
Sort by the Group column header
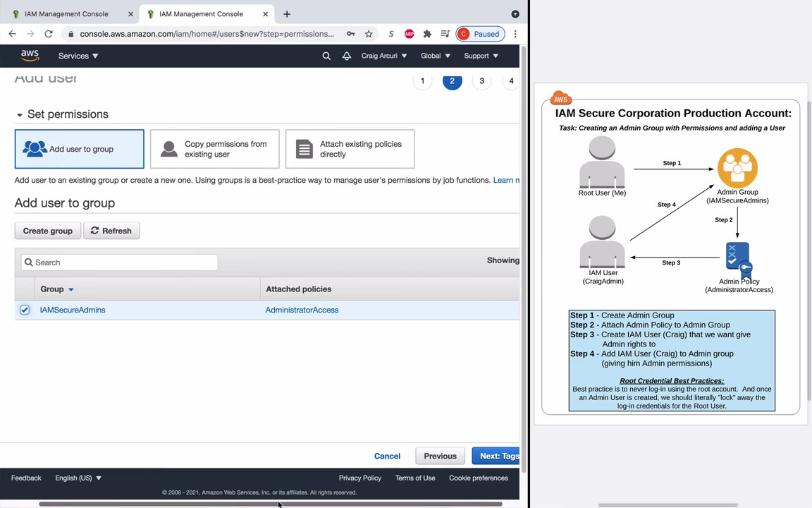(x=57, y=289)
